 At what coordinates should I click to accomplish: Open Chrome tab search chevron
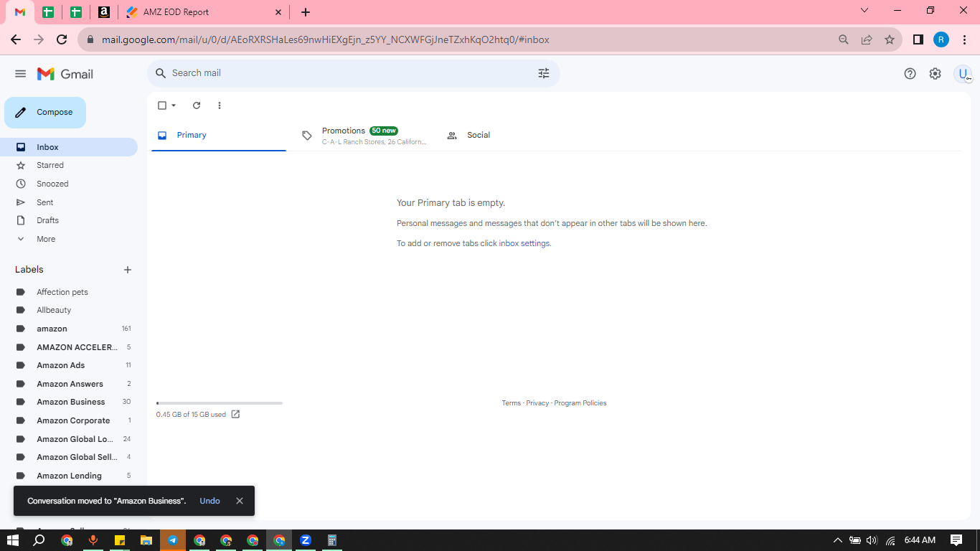pyautogui.click(x=864, y=11)
